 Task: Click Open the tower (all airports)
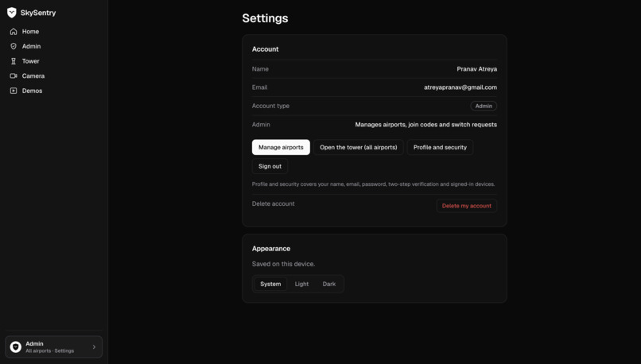(359, 147)
